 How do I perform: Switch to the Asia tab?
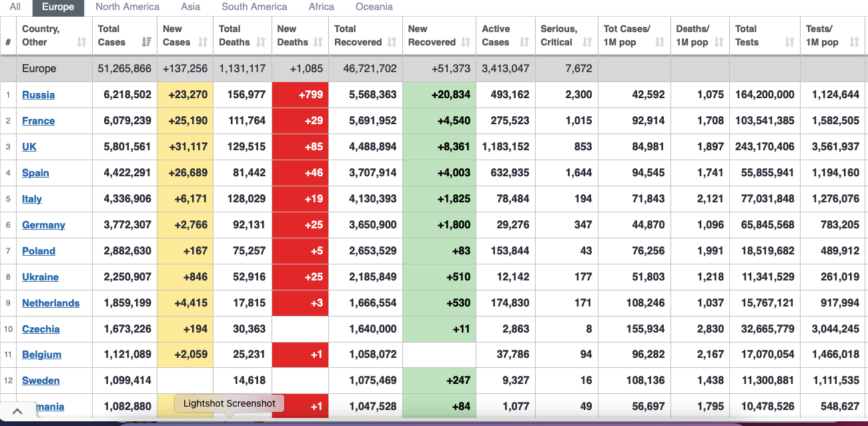191,7
